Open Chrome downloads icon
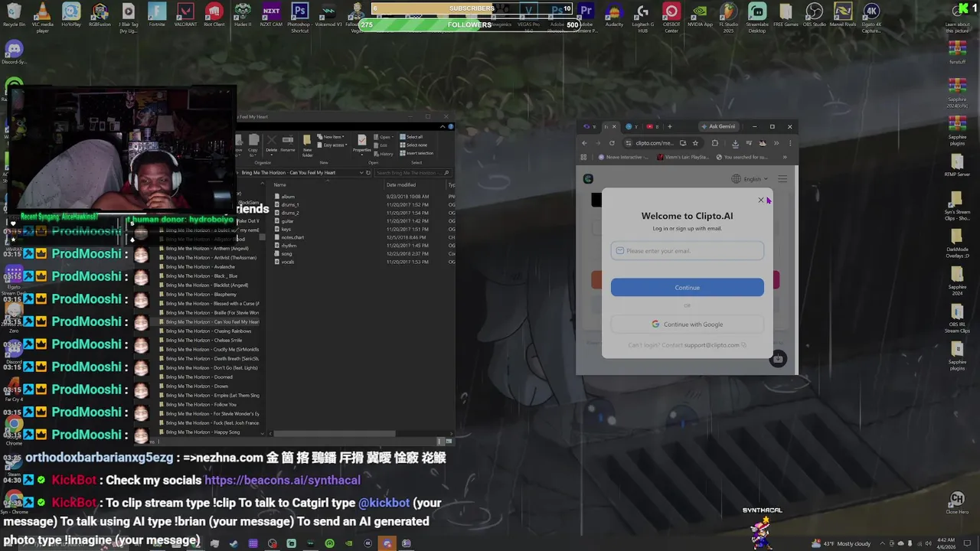This screenshot has width=980, height=551. click(735, 143)
